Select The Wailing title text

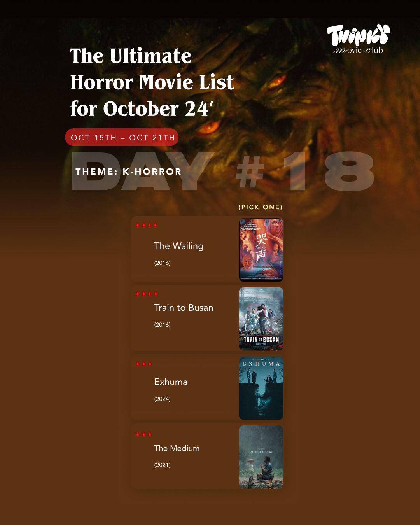pos(179,246)
